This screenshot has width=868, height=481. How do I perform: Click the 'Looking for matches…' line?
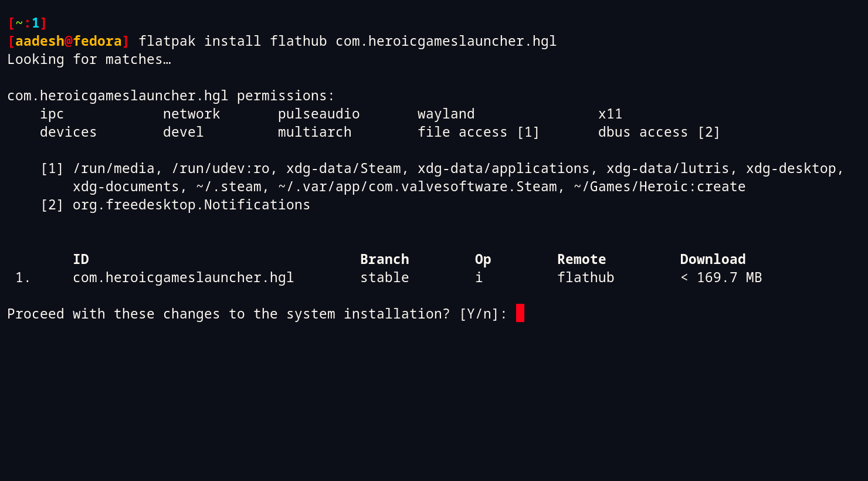[89, 59]
